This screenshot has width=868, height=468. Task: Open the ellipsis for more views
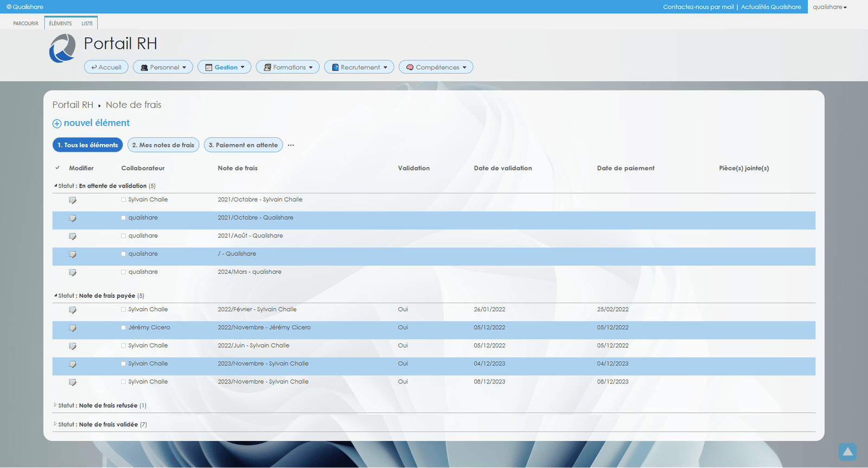coord(291,145)
